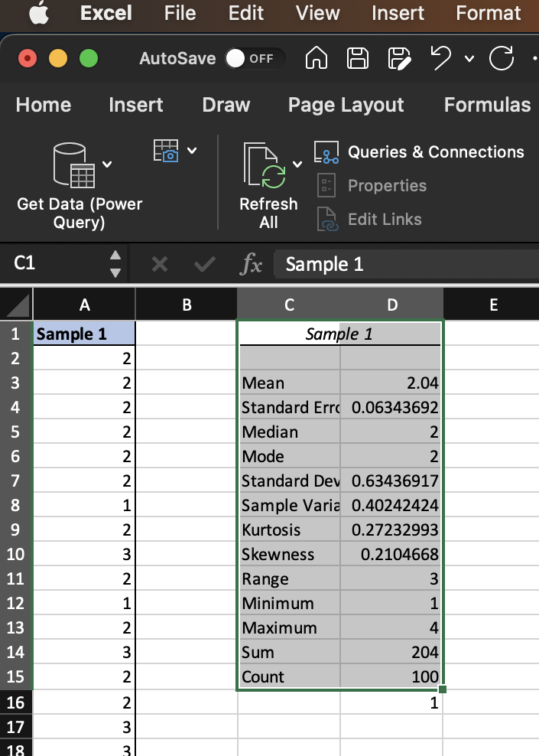Select column E header
The width and height of the screenshot is (539, 756).
tap(492, 305)
